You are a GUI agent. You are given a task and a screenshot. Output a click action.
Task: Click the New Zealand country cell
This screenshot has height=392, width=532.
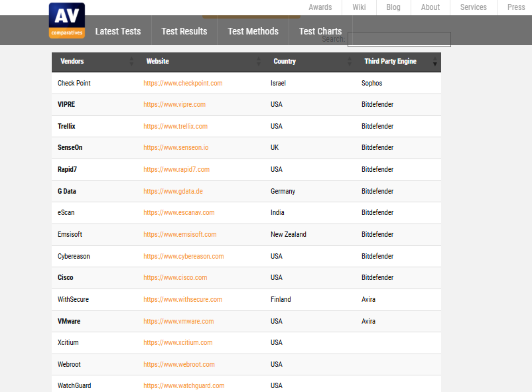(x=289, y=235)
